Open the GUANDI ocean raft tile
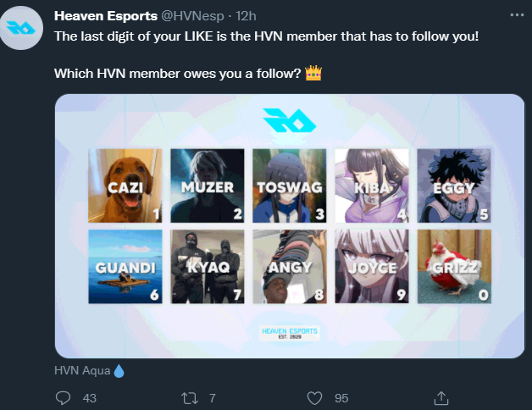 pyautogui.click(x=125, y=267)
